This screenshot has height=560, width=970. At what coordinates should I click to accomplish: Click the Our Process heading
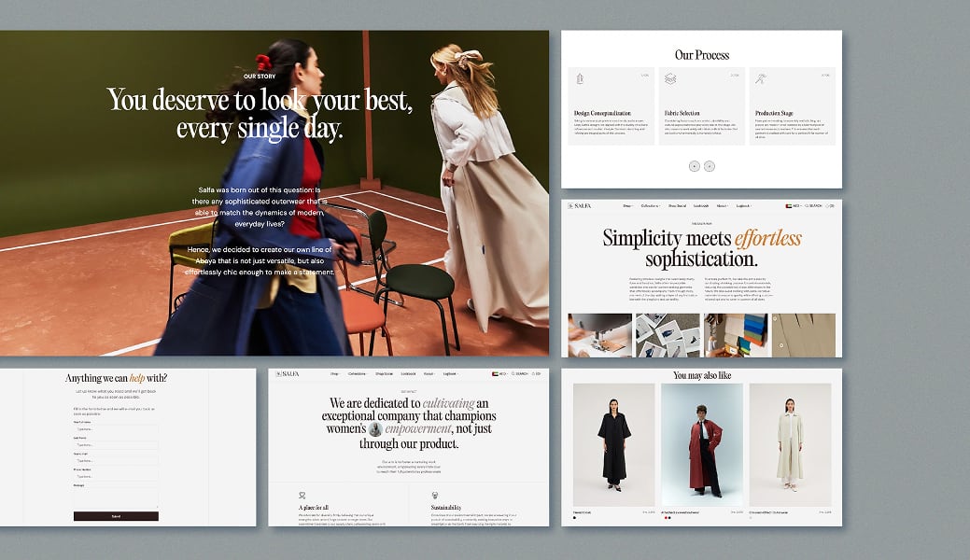701,55
